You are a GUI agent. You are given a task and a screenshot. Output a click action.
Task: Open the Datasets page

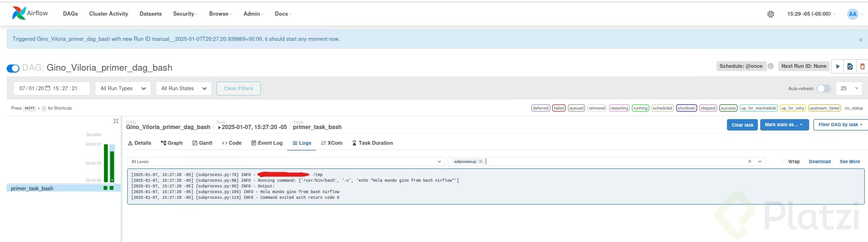coord(151,14)
